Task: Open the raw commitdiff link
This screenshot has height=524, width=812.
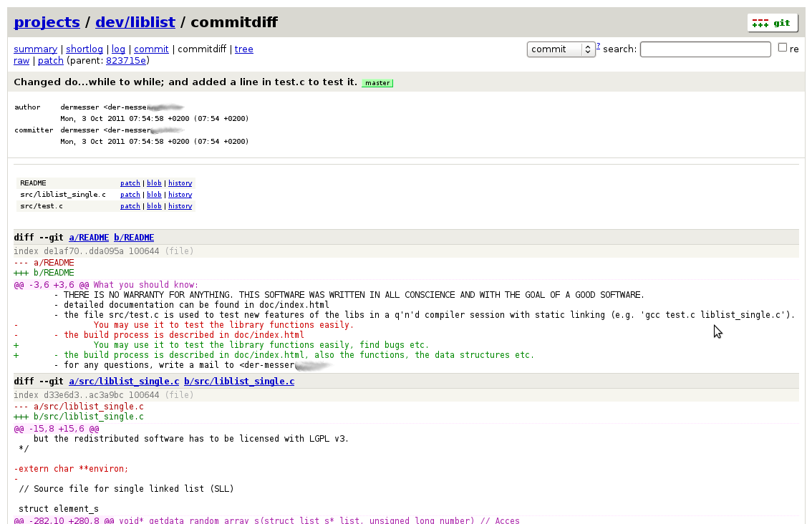Action: [21, 61]
